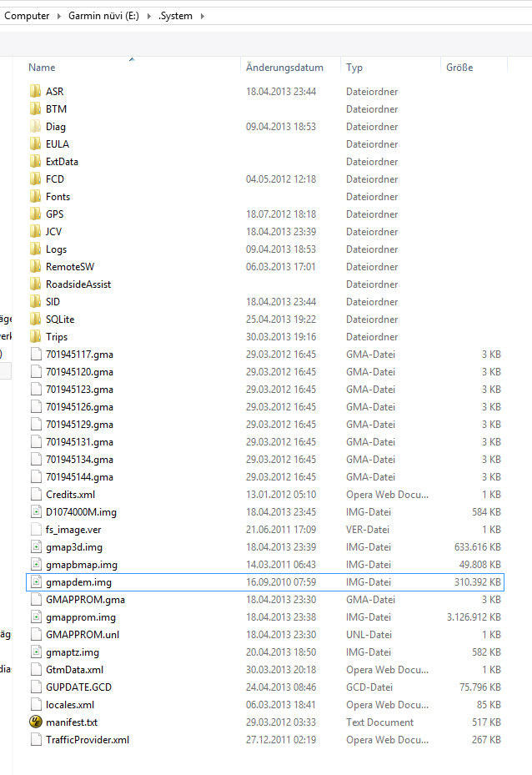Select the gmapprom.img file name
This screenshot has height=775, width=532.
tap(81, 617)
